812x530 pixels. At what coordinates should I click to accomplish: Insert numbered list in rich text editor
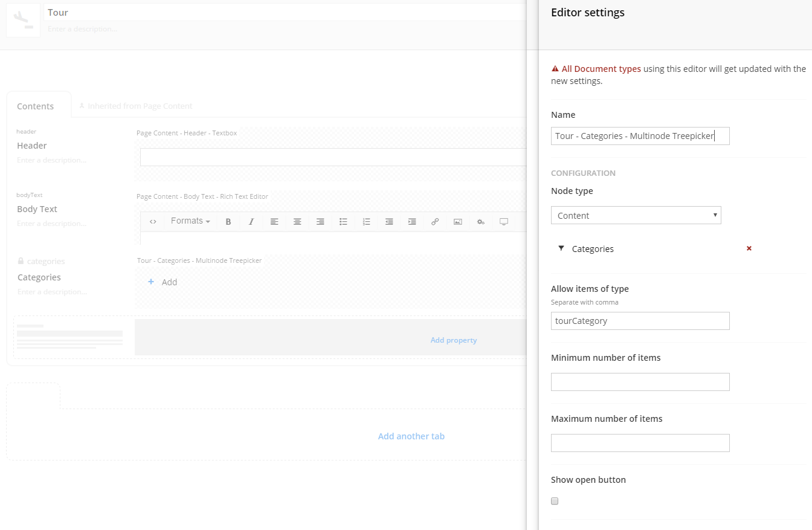(x=366, y=222)
